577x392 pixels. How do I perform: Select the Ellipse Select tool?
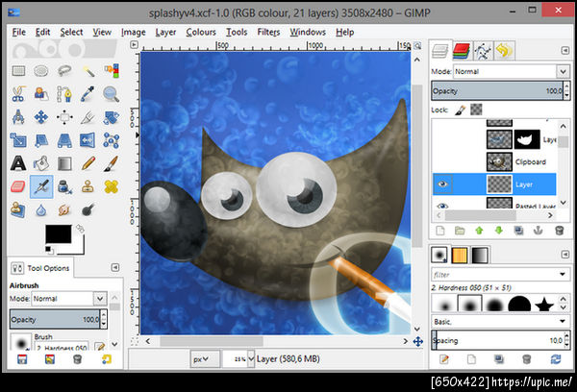pyautogui.click(x=41, y=70)
